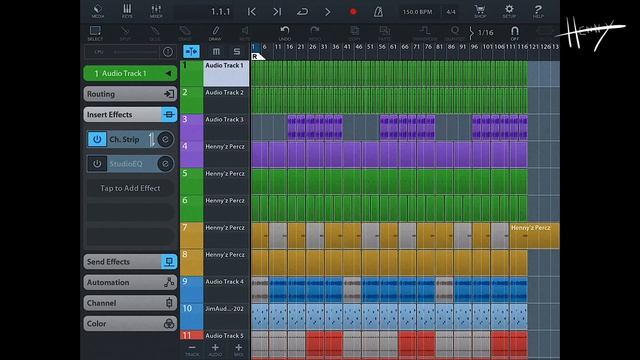This screenshot has height=360, width=640.
Task: Collapse the Insert Effects section
Action: click(130, 115)
